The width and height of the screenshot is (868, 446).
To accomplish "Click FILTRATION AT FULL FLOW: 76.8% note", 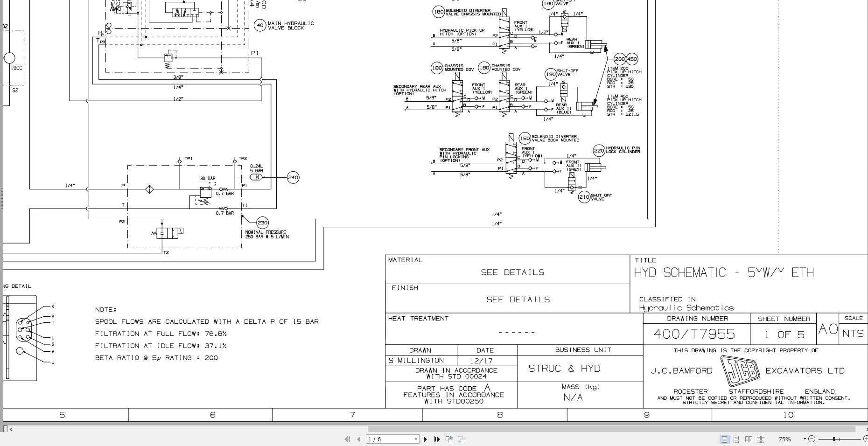I will (x=161, y=334).
